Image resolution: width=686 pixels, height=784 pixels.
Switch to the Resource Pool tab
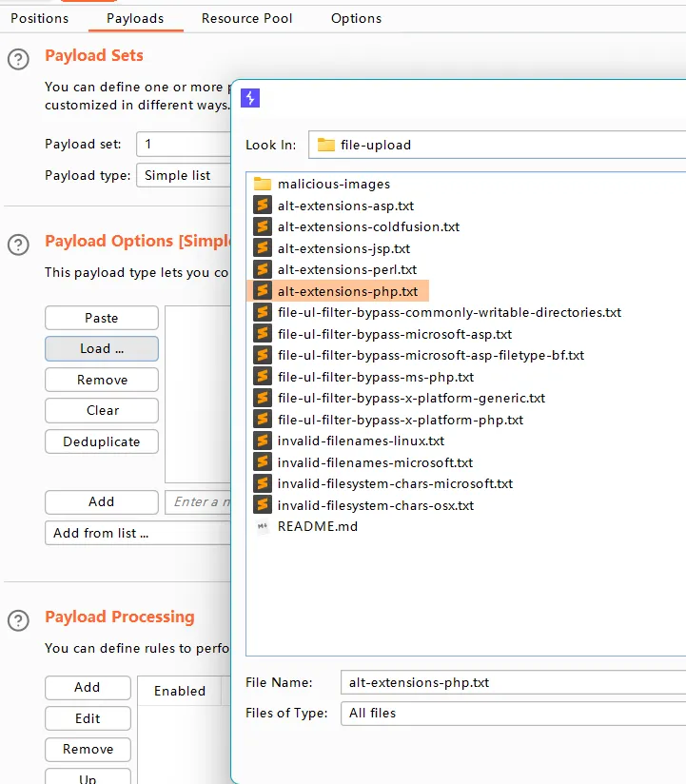(x=246, y=18)
